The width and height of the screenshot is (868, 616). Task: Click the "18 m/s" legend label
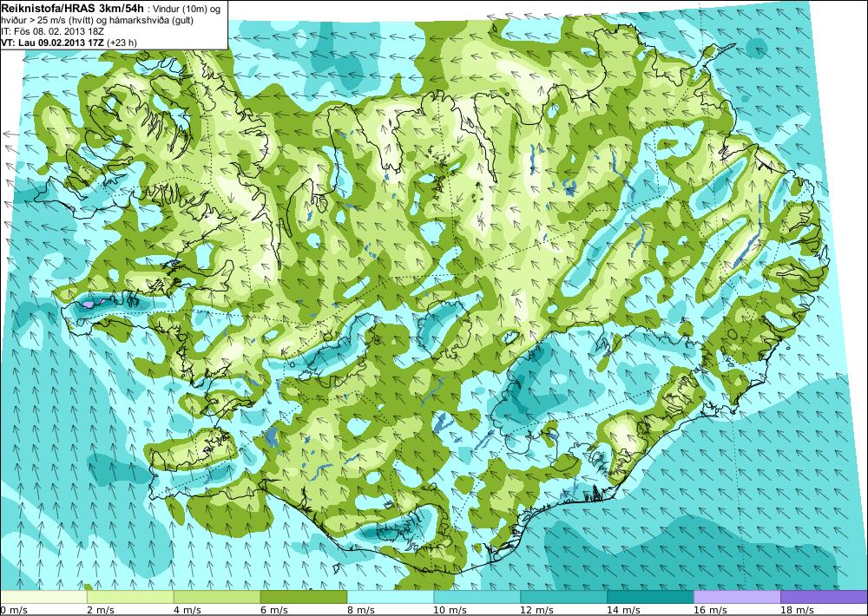point(797,610)
